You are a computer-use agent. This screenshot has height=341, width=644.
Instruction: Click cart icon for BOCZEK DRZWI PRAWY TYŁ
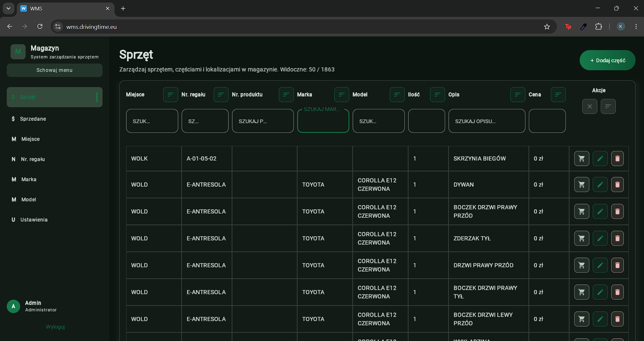[x=581, y=292]
